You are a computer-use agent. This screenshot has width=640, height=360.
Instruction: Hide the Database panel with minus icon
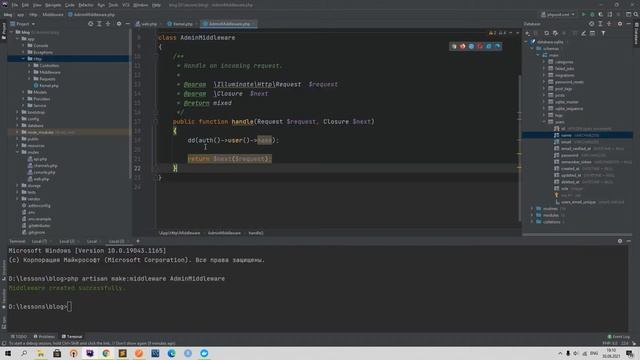click(629, 24)
